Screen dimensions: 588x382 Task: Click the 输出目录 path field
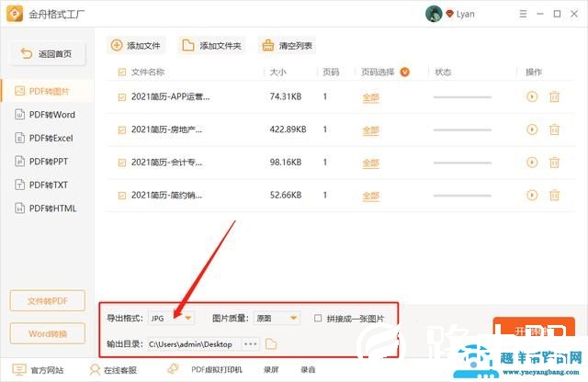(193, 343)
